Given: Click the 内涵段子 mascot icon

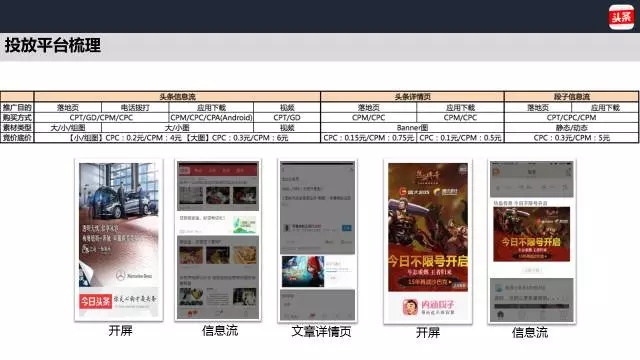Looking at the screenshot, I should coord(410,307).
